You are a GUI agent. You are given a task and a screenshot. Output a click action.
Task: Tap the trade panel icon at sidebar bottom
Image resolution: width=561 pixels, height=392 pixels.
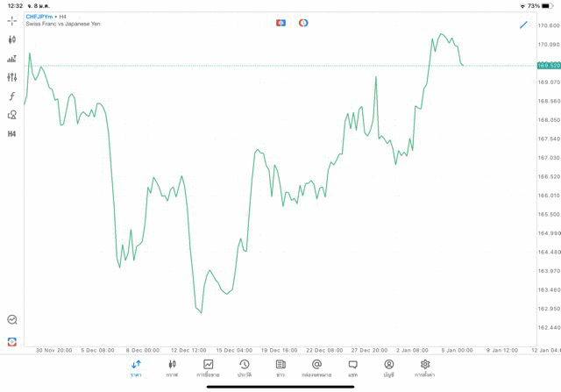(x=11, y=341)
